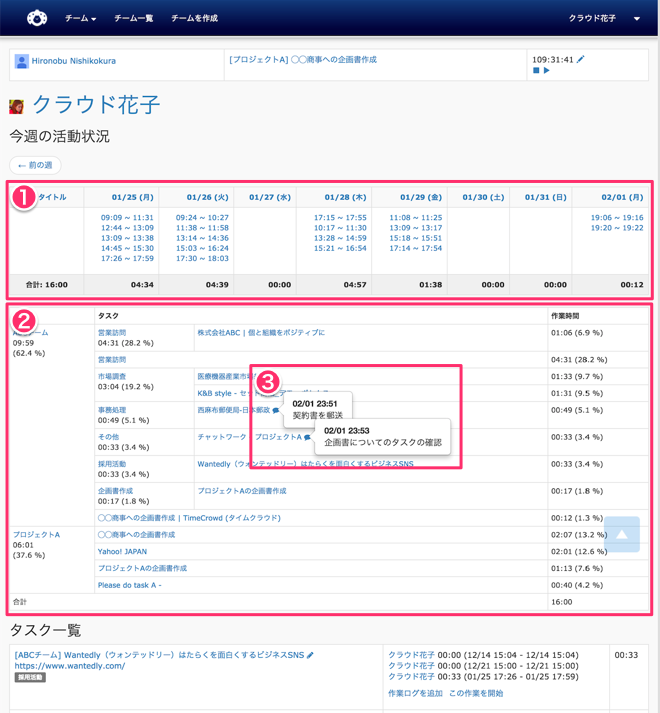
Task: Click クラウド花子's avatar next to heading
Action: [17, 106]
